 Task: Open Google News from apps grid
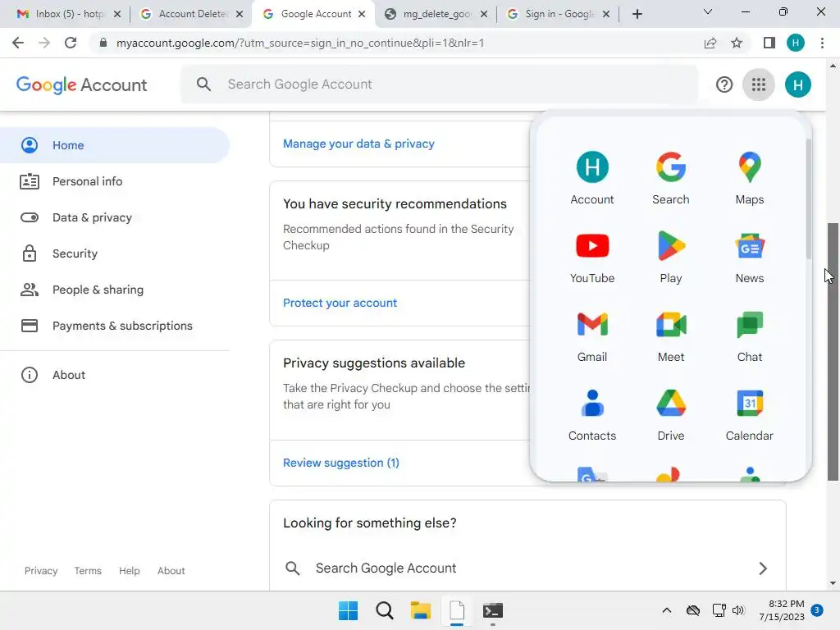(750, 257)
